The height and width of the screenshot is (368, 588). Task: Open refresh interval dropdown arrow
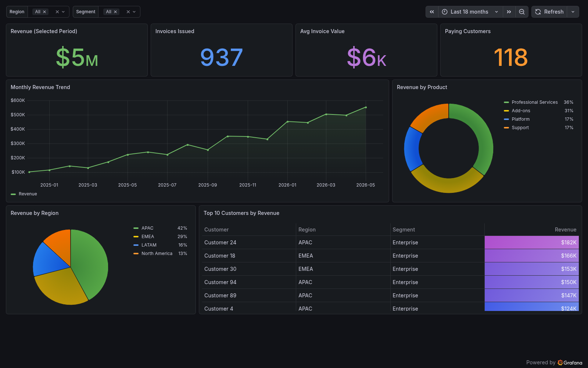coord(573,12)
